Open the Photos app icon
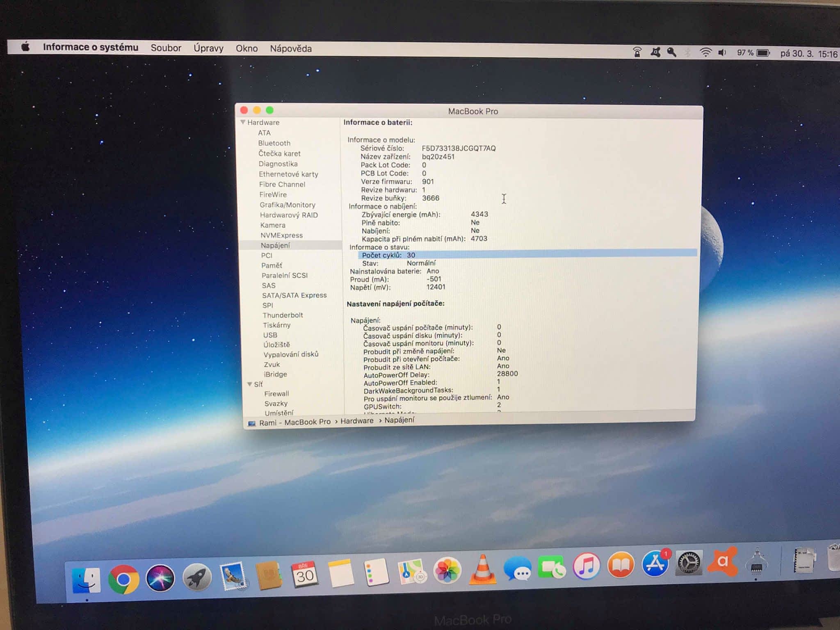 tap(447, 571)
